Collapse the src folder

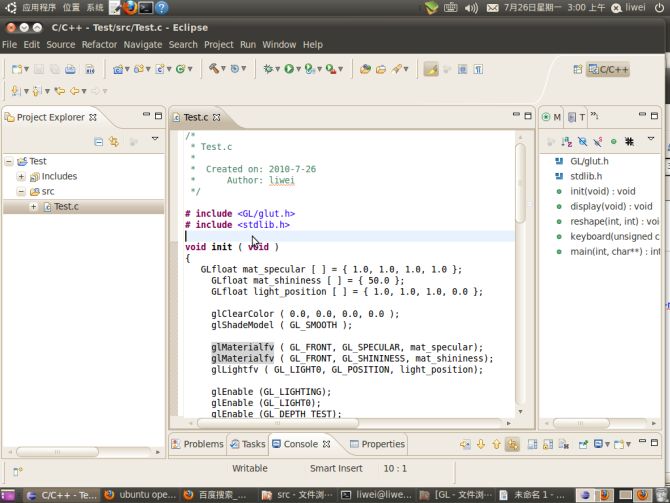(21, 192)
